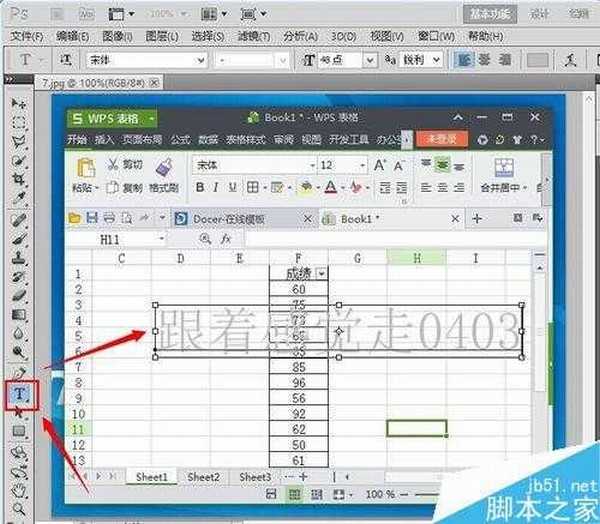Open the Create Warped Text dialog
600x524 pixels.
[571, 60]
